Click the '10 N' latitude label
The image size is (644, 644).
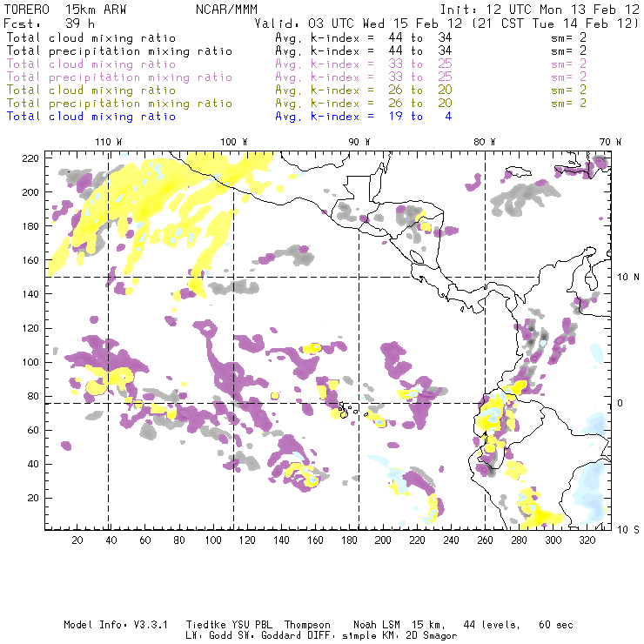click(x=628, y=278)
